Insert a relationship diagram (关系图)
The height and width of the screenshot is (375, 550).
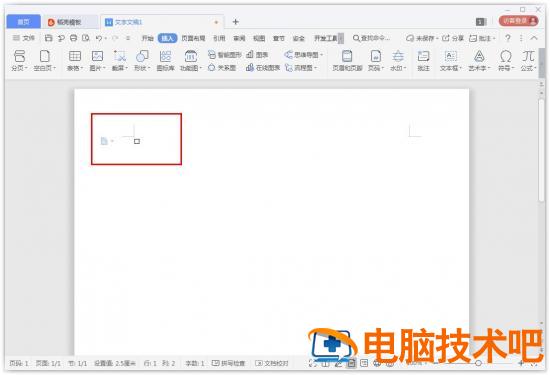[x=222, y=68]
